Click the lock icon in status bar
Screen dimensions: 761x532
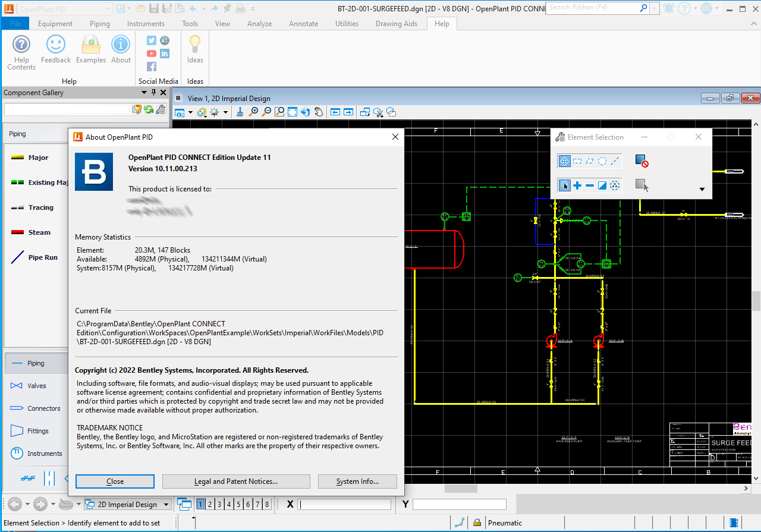pos(477,523)
